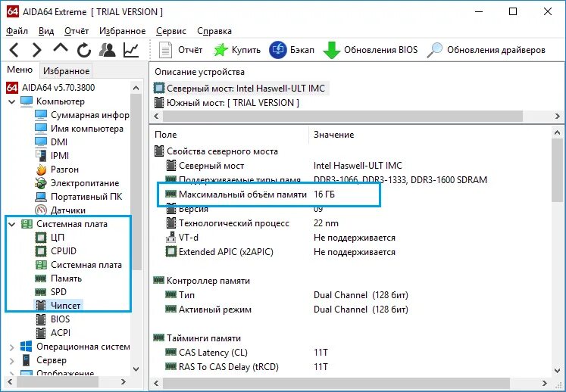The image size is (566, 392).
Task: Open the Отчёт menu
Action: click(x=77, y=31)
